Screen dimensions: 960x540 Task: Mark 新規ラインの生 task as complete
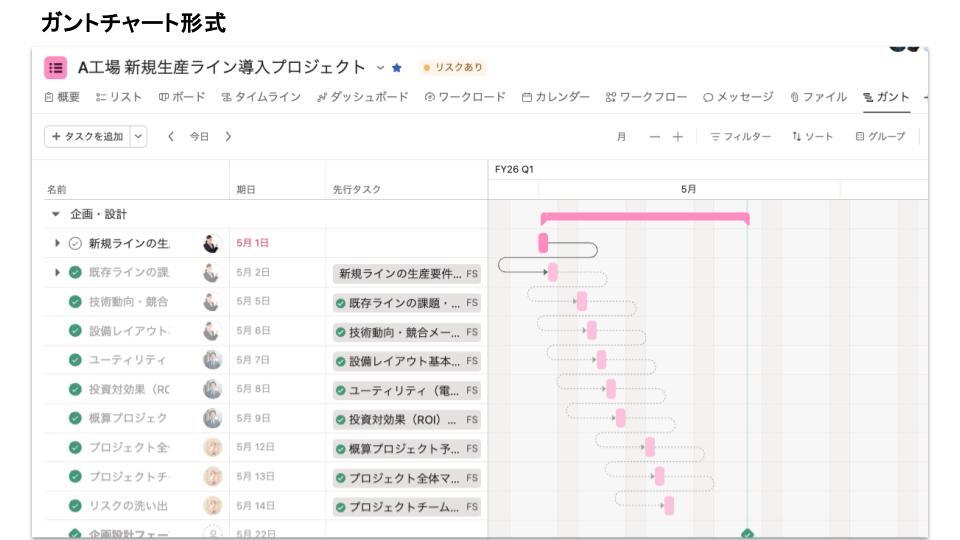click(75, 243)
